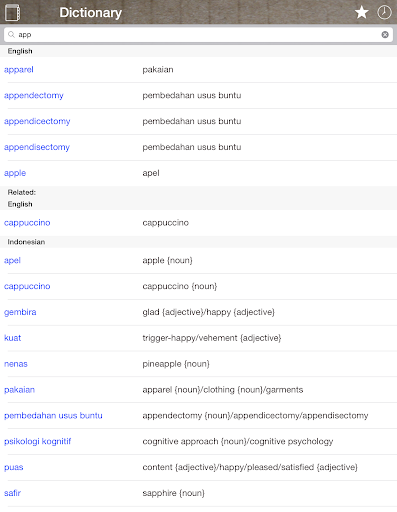The height and width of the screenshot is (512, 397).
Task: Open the dictionary book icon
Action: point(12,12)
